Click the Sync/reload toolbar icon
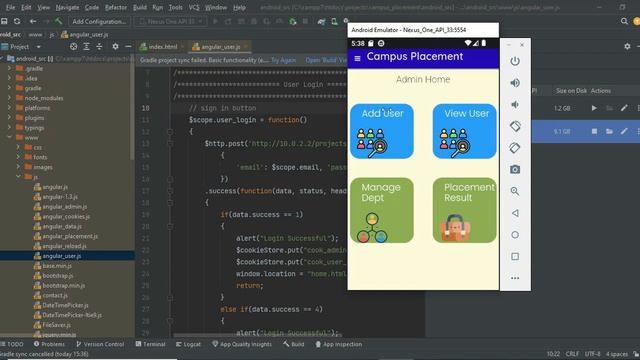The image size is (640, 360). pos(17,21)
